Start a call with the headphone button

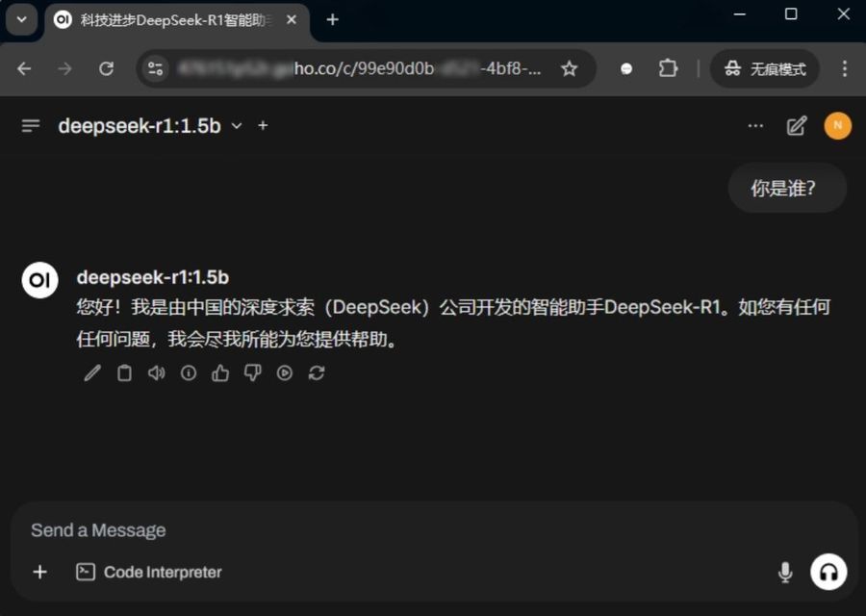[x=828, y=573]
